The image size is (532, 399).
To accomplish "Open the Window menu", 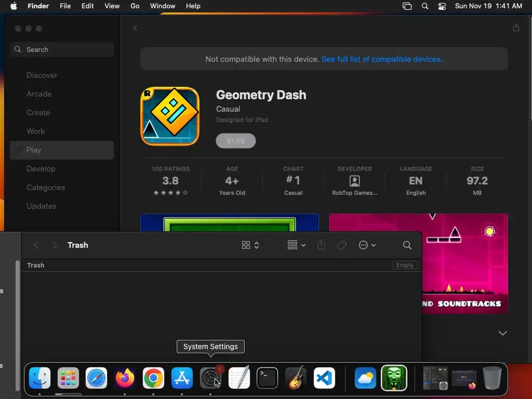I will coord(163,6).
